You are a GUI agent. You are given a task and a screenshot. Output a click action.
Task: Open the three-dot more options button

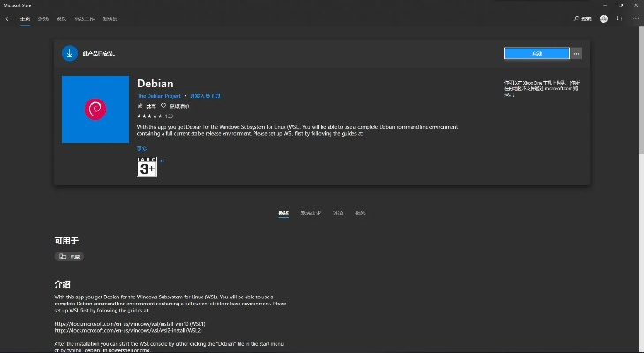click(577, 53)
